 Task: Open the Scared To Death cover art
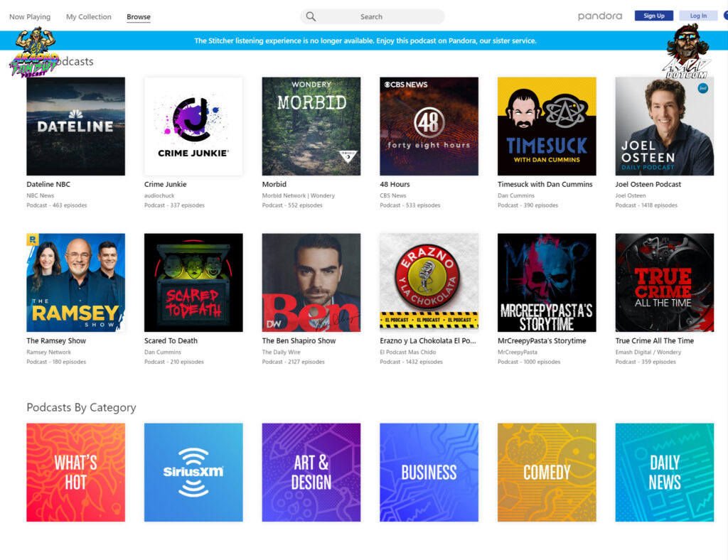(193, 283)
